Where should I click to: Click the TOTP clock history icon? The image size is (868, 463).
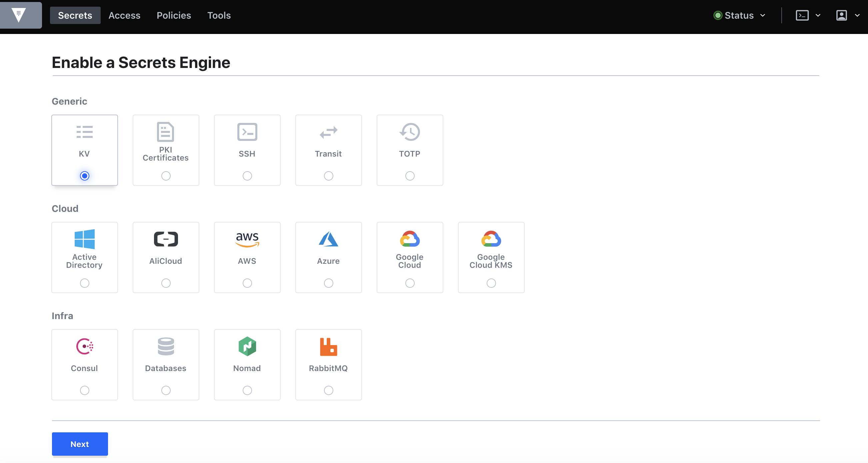[409, 132]
